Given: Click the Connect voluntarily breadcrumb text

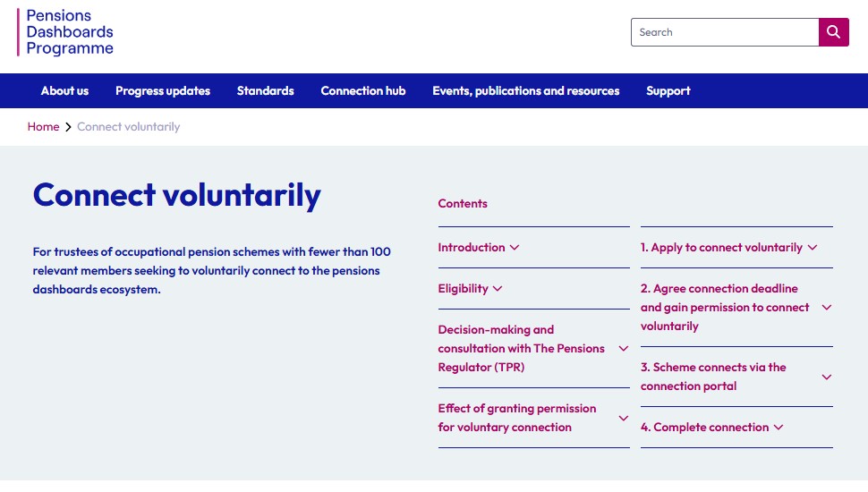Looking at the screenshot, I should click(129, 127).
